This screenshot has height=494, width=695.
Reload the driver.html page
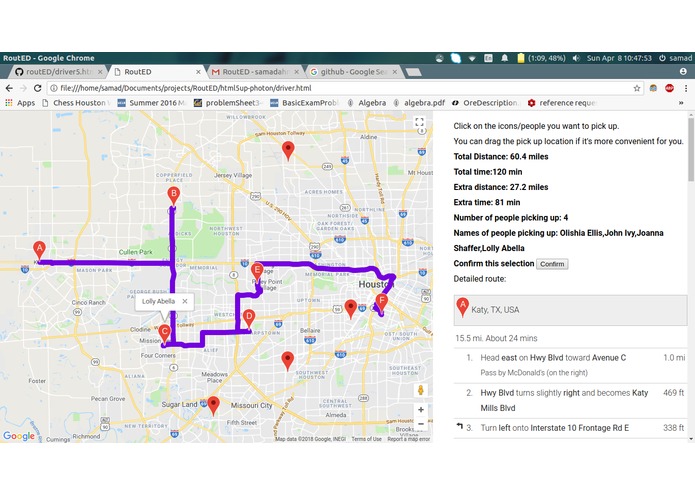[38, 88]
